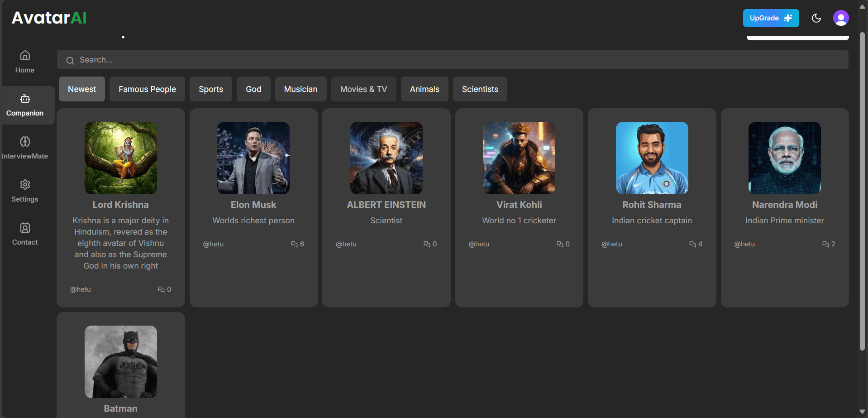This screenshot has width=868, height=418.
Task: Select the Companion robot icon in sidebar
Action: tap(25, 98)
